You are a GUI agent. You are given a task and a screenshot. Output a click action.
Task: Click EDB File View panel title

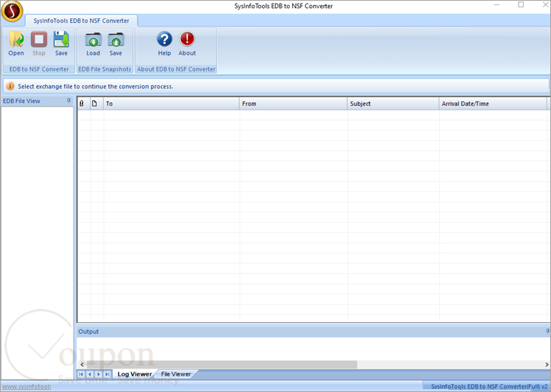coord(21,101)
